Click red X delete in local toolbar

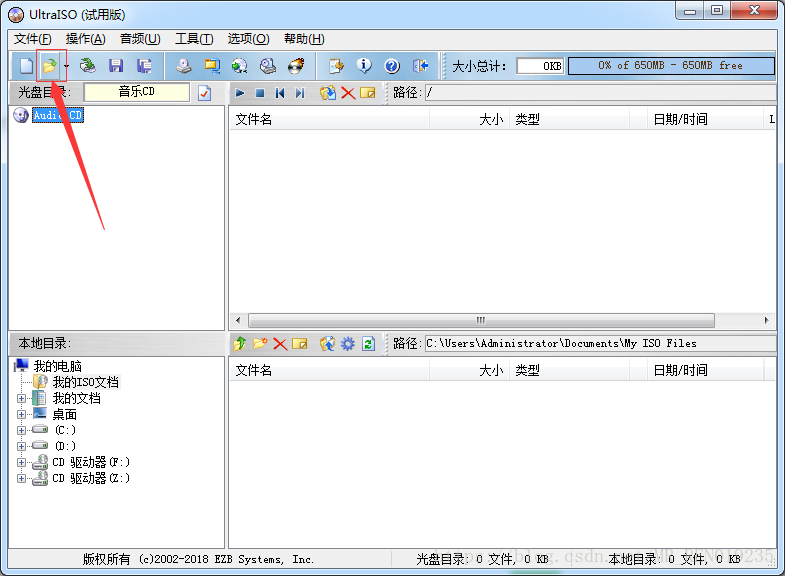[280, 344]
